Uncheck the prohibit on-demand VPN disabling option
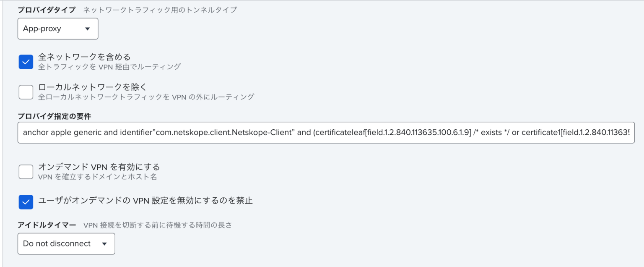Image resolution: width=644 pixels, height=267 pixels. pyautogui.click(x=26, y=202)
